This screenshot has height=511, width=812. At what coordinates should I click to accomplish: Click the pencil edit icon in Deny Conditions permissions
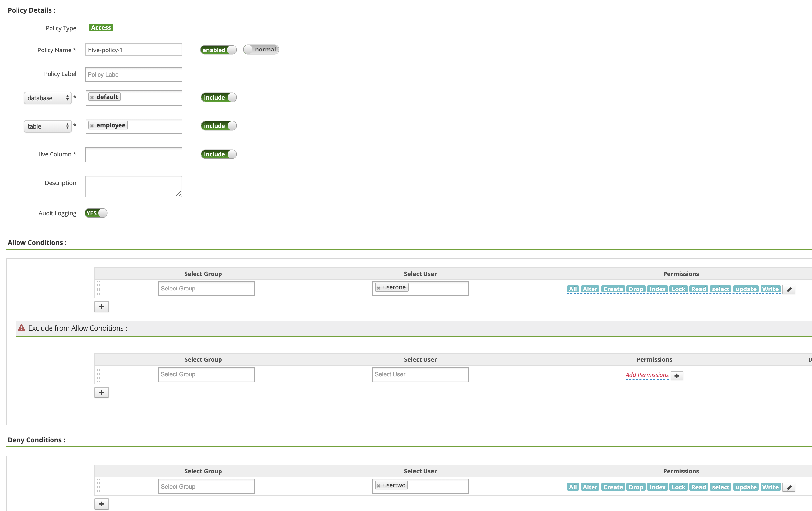(788, 487)
